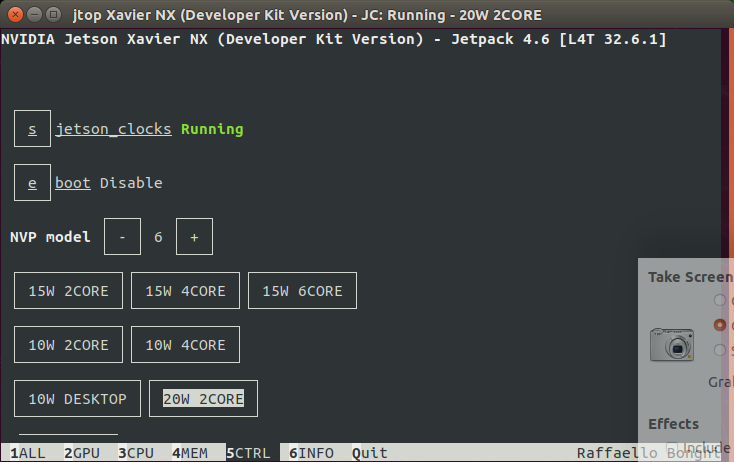Toggle jetson_clocks with the s button
This screenshot has width=734, height=462.
click(32, 129)
